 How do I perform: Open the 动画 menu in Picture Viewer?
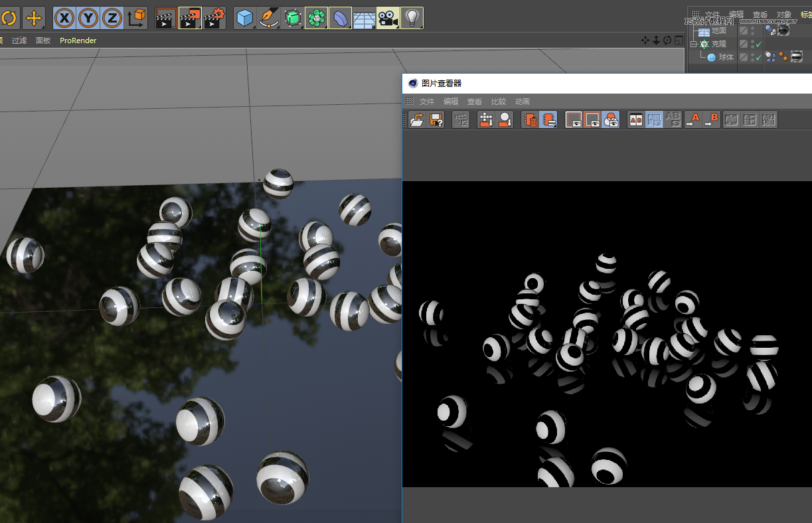point(522,102)
